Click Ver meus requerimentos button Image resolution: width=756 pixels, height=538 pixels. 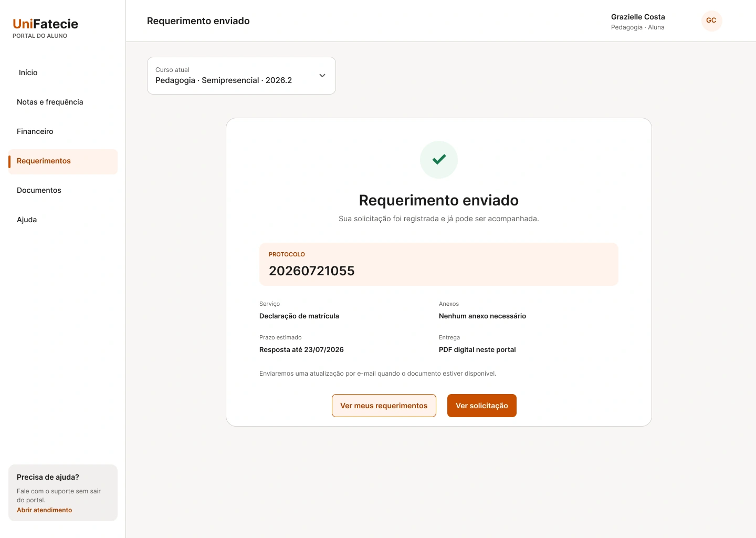(x=384, y=406)
